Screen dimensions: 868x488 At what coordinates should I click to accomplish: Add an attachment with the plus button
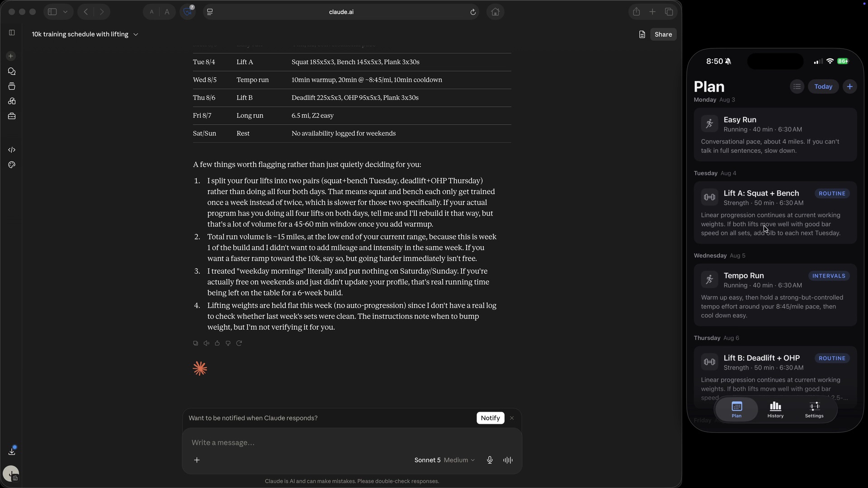[197, 460]
